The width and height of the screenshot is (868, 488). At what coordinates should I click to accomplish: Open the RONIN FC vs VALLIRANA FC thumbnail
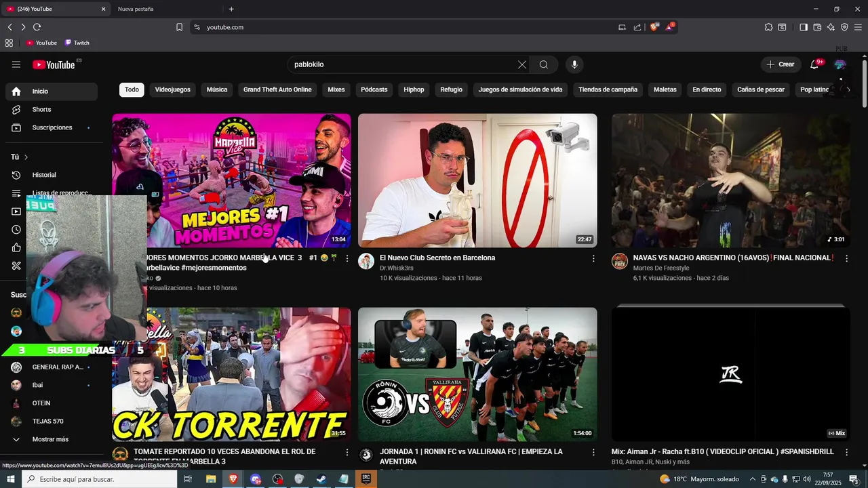pos(477,374)
